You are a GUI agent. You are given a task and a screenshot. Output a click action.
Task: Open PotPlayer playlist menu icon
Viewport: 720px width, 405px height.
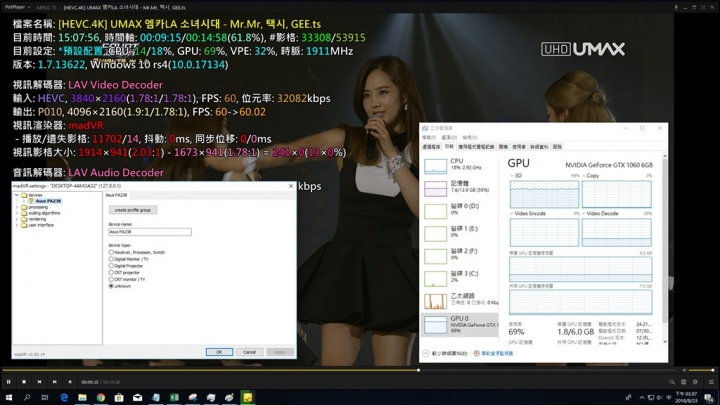click(x=711, y=382)
